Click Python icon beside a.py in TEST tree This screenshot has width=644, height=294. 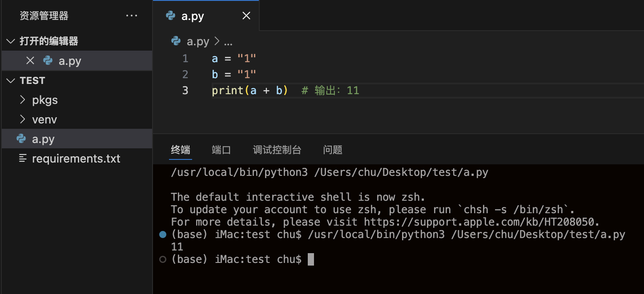click(x=21, y=139)
